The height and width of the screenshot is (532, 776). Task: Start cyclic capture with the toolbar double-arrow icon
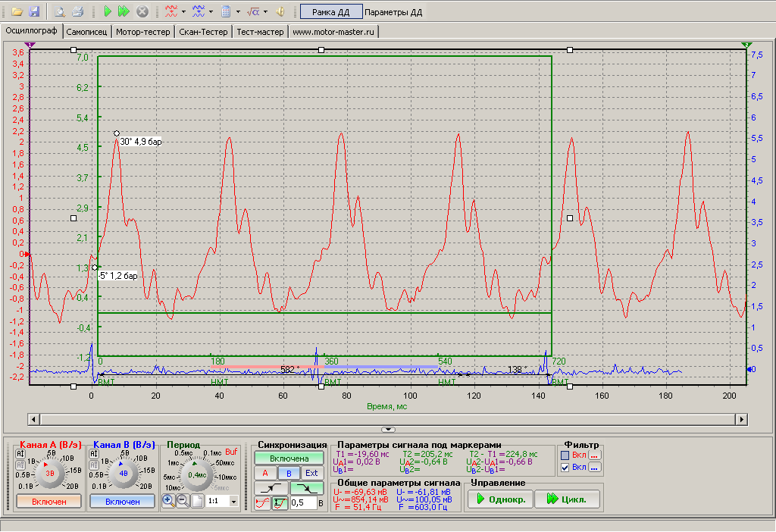point(124,11)
